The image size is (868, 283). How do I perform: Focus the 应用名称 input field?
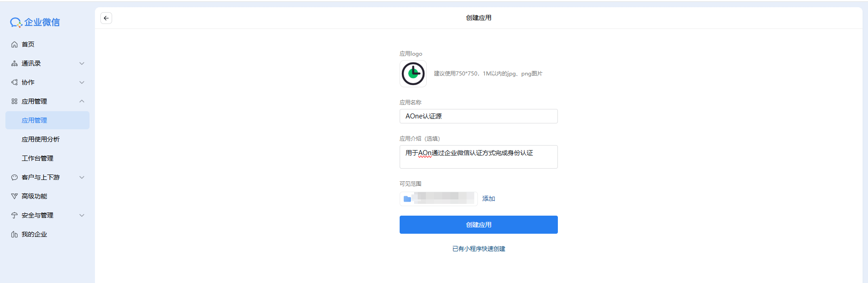[478, 116]
